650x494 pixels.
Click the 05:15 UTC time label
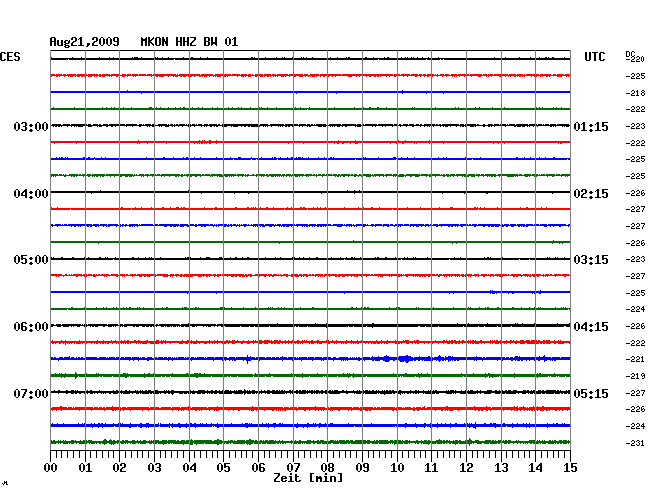(591, 393)
